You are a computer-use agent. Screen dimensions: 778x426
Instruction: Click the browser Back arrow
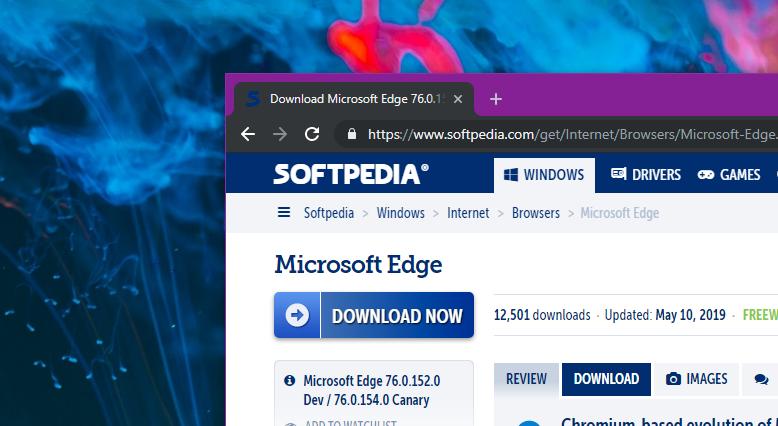[248, 134]
